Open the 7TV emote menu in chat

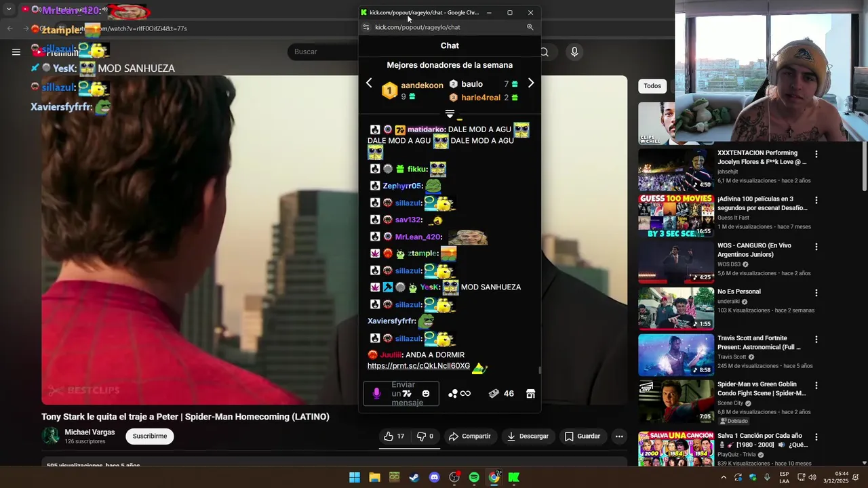click(x=407, y=393)
